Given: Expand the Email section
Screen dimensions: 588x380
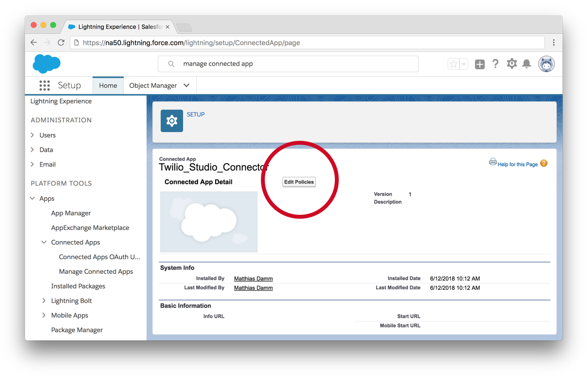Looking at the screenshot, I should pos(33,164).
